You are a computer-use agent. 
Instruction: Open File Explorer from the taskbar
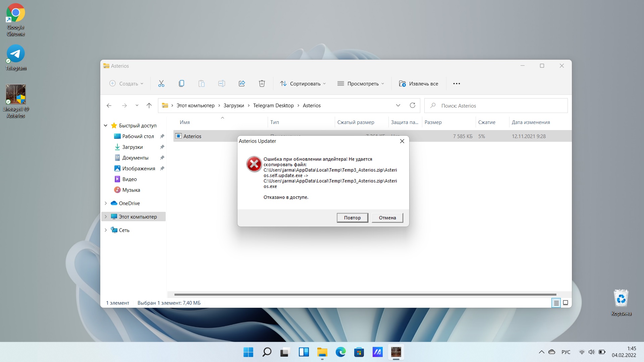click(322, 352)
